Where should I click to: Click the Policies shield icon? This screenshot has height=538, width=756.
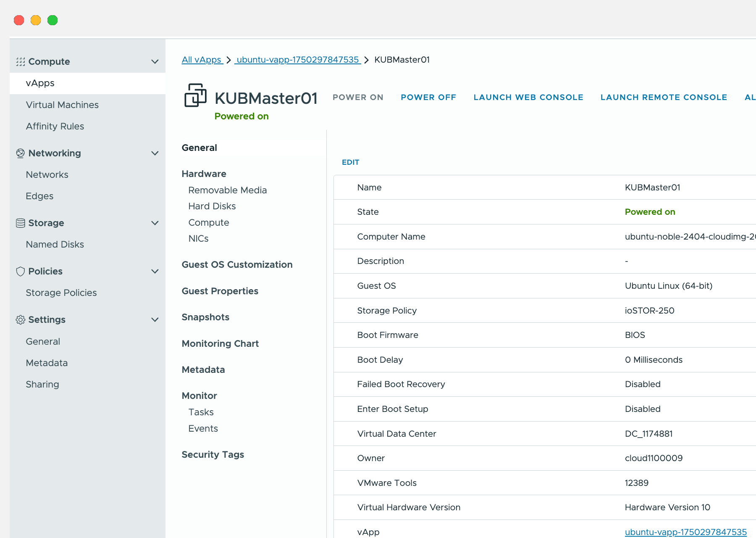[20, 272]
